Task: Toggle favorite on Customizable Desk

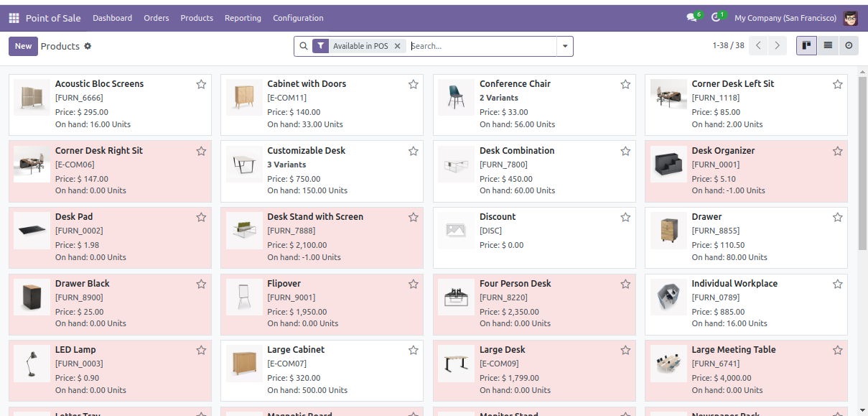Action: [414, 151]
